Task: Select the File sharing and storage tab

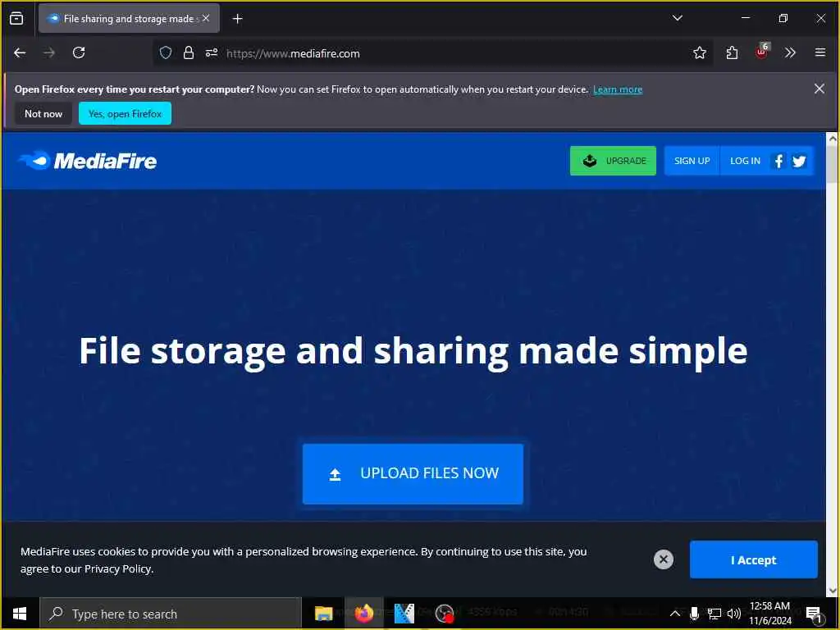Action: 129,18
